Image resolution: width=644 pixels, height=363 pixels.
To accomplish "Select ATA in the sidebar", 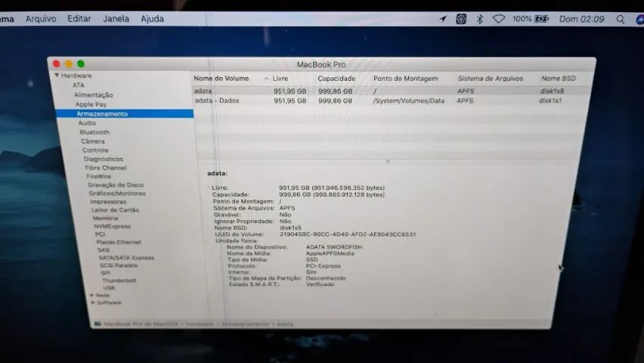I will [x=79, y=85].
